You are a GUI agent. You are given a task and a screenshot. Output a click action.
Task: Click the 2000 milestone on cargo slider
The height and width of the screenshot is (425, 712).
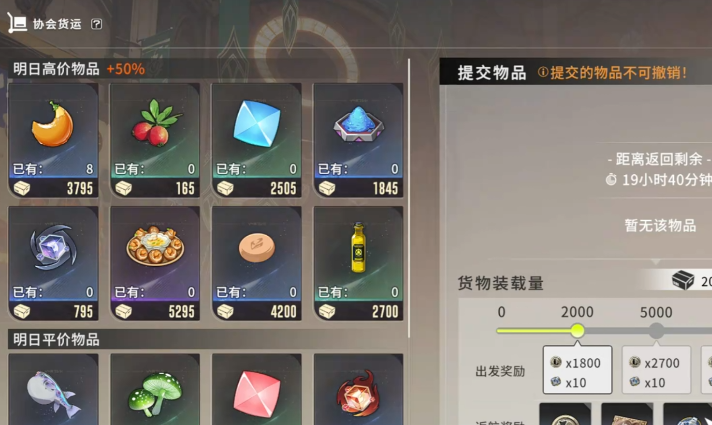[577, 331]
